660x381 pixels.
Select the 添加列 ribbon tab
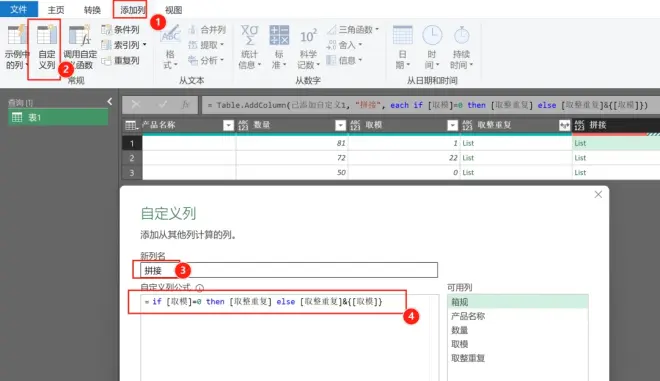[132, 10]
